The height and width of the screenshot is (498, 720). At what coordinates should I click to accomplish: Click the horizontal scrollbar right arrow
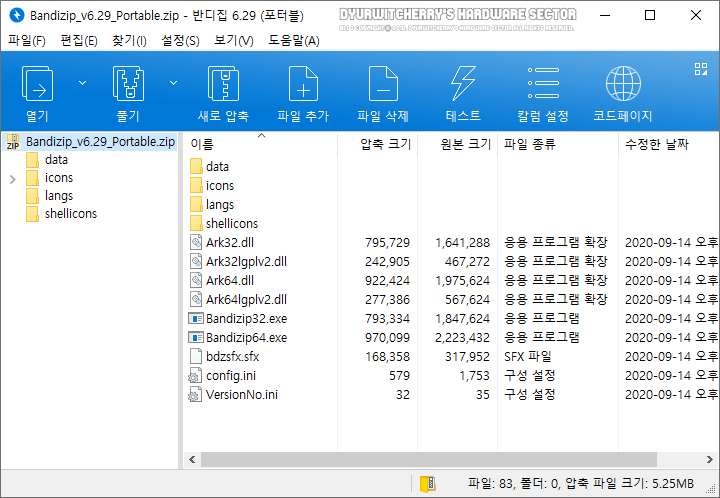point(709,459)
